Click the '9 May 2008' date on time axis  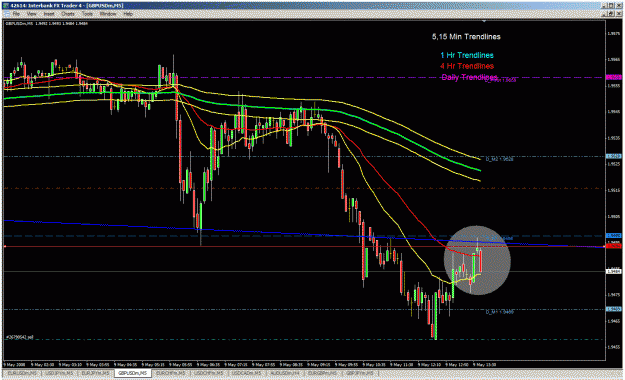pos(14,364)
